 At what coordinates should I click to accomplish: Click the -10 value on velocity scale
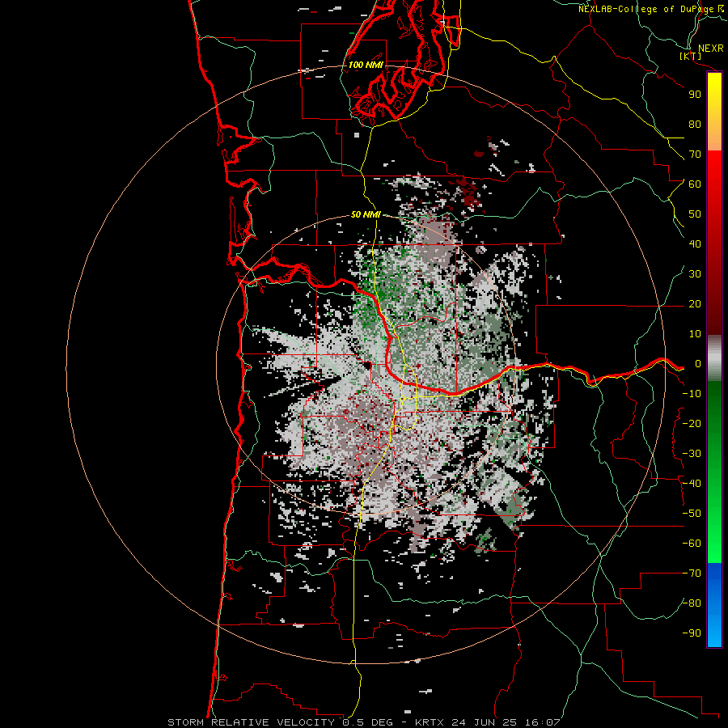[x=692, y=394]
